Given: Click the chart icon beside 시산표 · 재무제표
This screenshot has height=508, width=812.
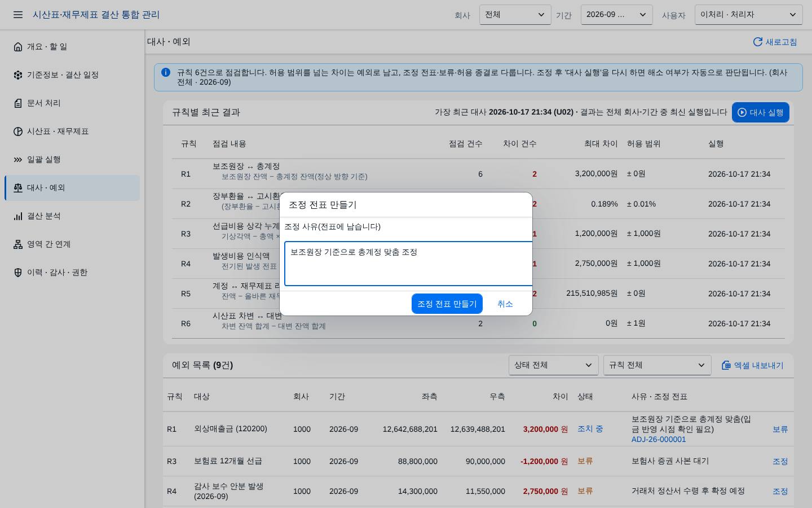Looking at the screenshot, I should click(x=18, y=132).
